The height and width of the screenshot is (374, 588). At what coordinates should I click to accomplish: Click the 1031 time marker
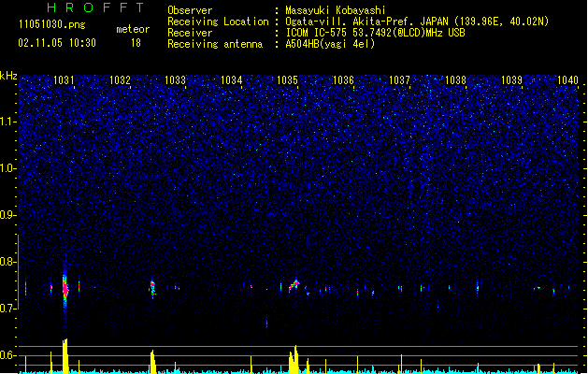coord(64,80)
